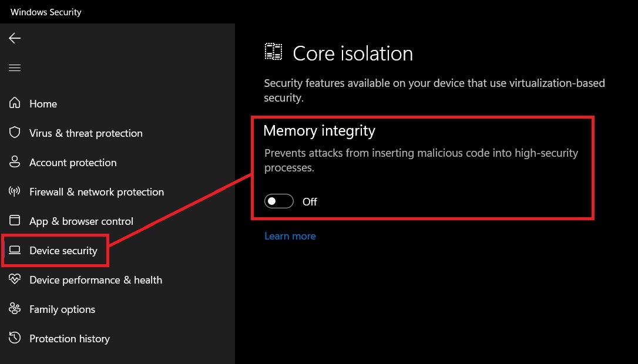This screenshot has width=638, height=364.
Task: Click the back arrow icon
Action: coord(15,38)
